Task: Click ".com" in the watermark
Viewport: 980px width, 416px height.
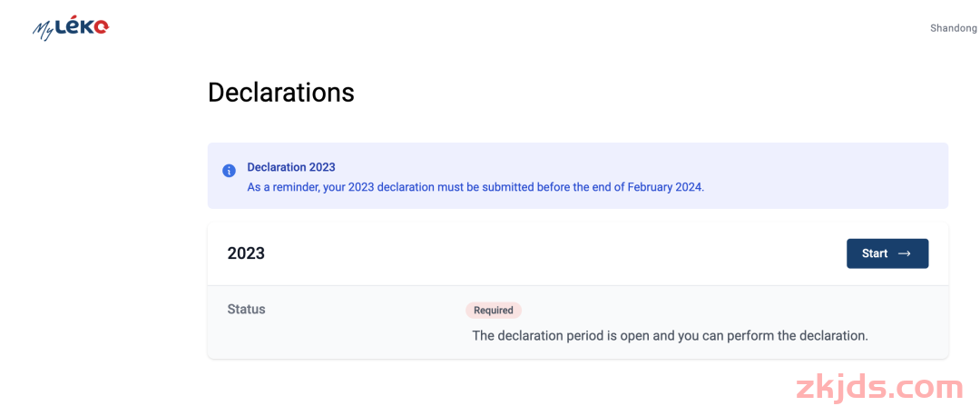Action: (x=926, y=389)
